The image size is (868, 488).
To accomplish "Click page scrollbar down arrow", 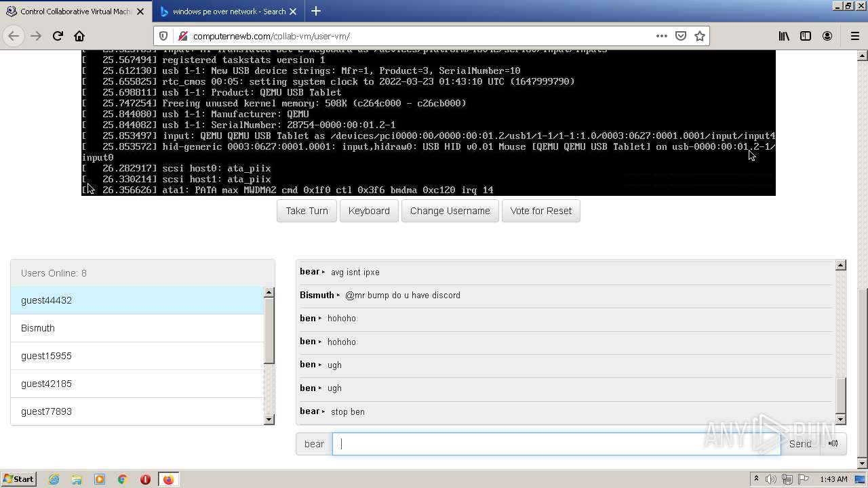I will [863, 464].
